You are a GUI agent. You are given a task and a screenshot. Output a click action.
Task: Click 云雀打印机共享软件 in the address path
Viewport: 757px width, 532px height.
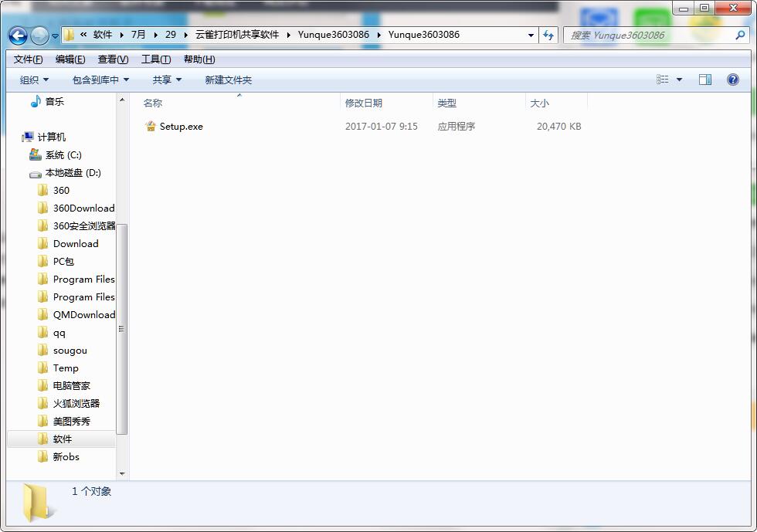point(237,35)
